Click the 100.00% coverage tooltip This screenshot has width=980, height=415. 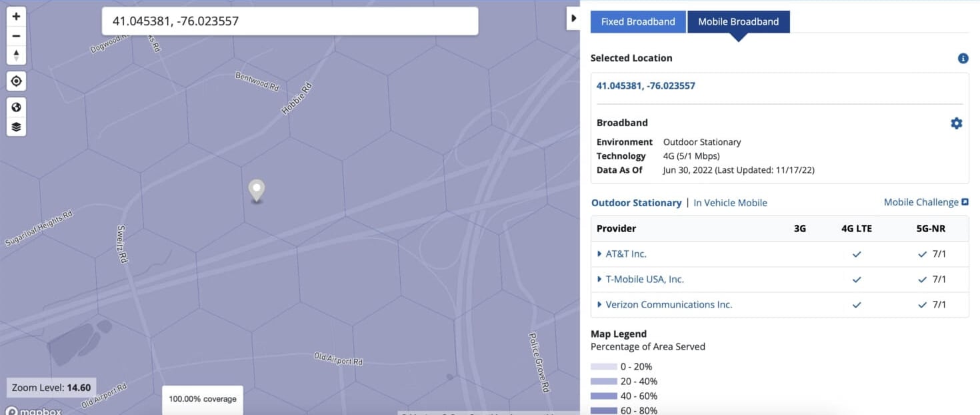(203, 399)
